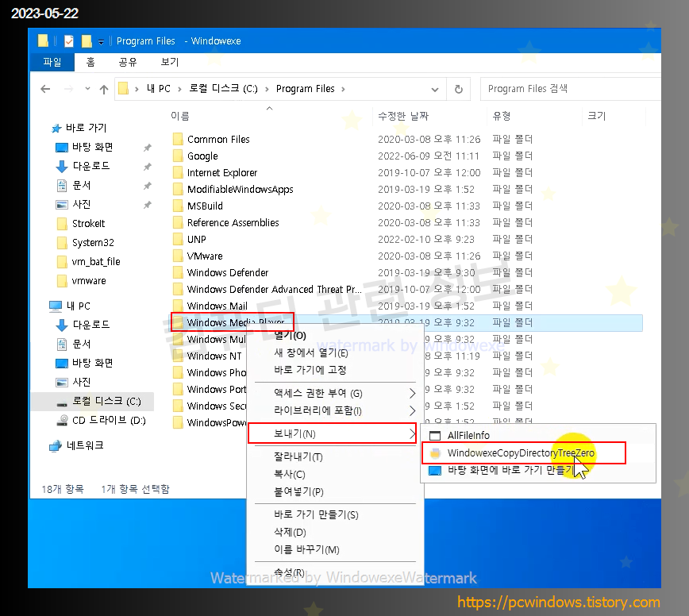Select the VMware folder icon
The width and height of the screenshot is (689, 616).
tap(178, 256)
